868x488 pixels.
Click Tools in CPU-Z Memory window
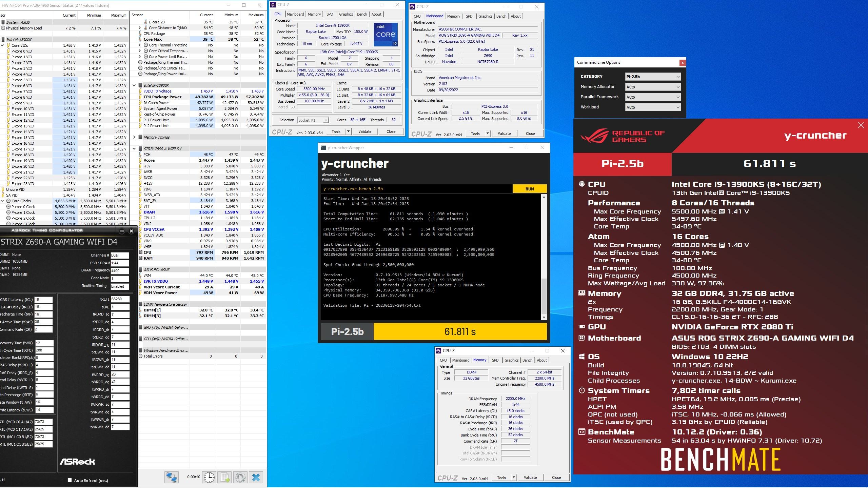point(501,477)
